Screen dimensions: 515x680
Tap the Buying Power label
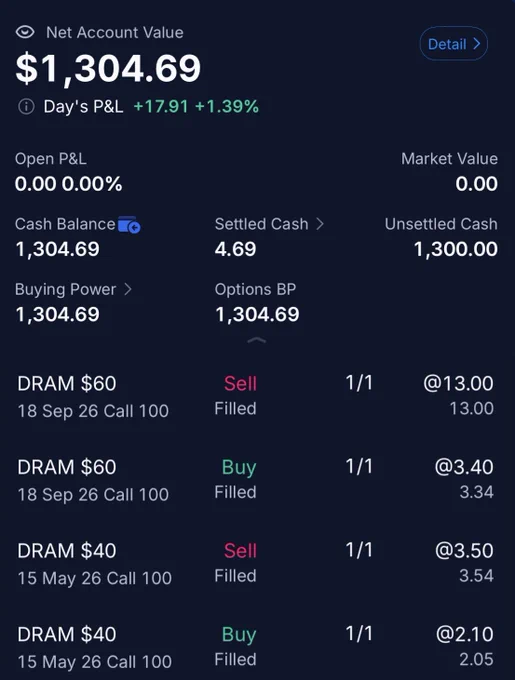coord(65,290)
